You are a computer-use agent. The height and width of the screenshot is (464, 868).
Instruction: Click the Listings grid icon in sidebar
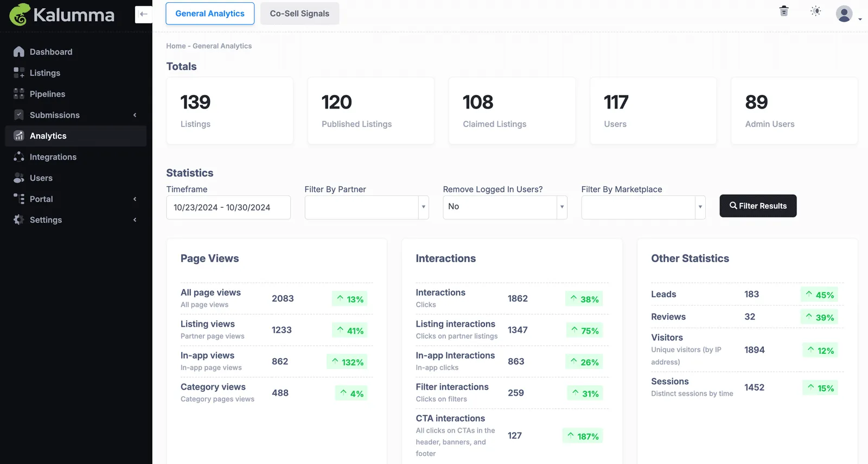19,73
